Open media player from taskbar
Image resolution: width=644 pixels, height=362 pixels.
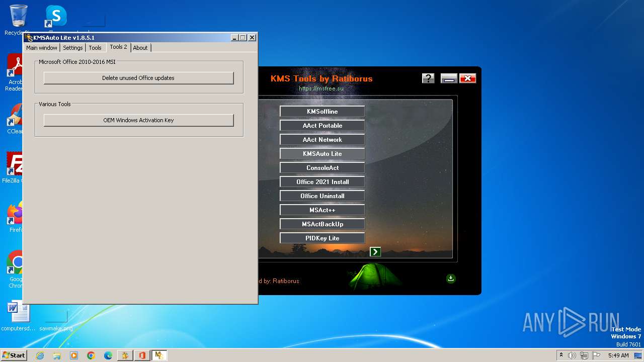click(74, 355)
